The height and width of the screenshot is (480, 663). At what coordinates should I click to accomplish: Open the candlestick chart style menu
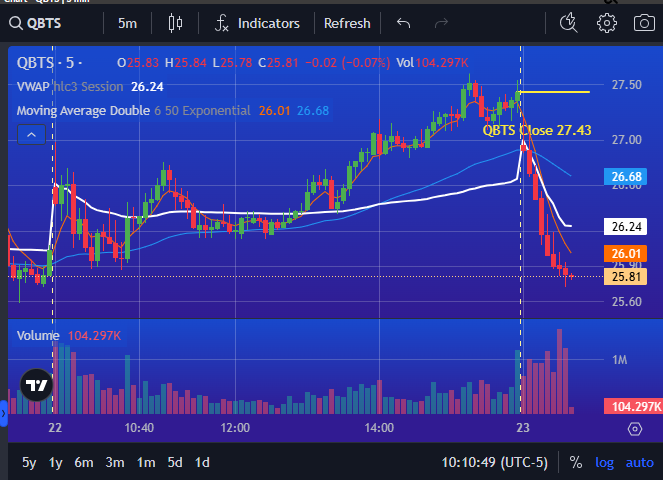pos(175,23)
